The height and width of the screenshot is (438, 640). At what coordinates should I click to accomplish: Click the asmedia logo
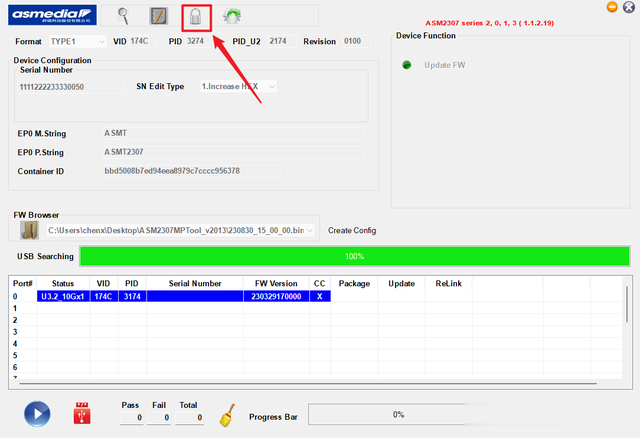(x=52, y=15)
